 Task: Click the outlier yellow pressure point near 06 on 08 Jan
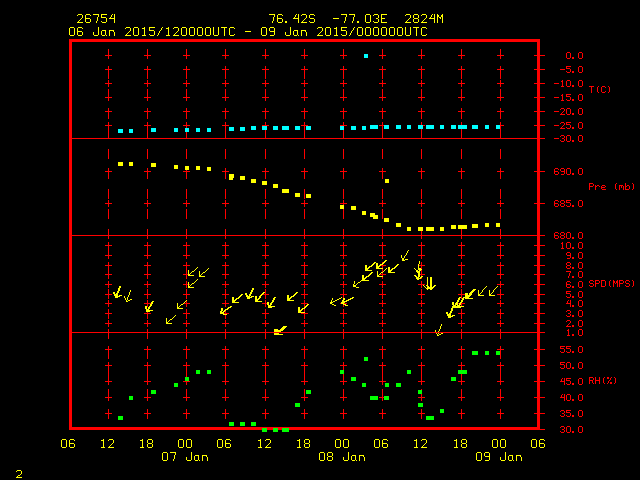click(387, 181)
